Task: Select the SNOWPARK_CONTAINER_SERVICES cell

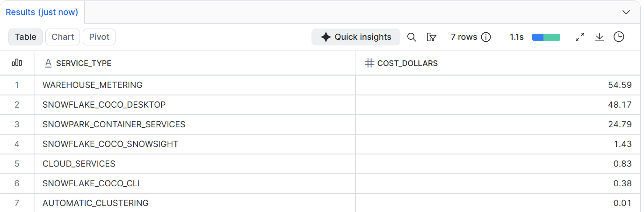Action: point(195,124)
